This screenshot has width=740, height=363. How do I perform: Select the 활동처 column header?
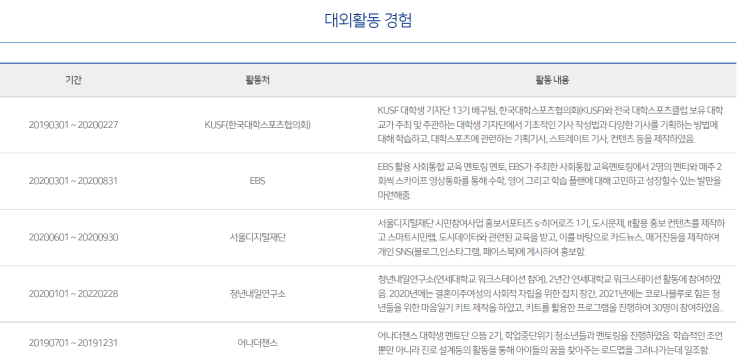coord(257,80)
